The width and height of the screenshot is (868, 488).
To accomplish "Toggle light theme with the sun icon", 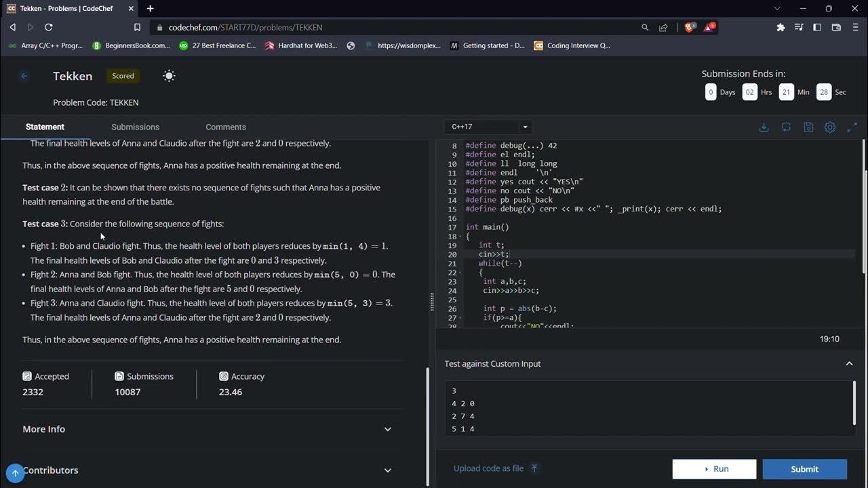I will 169,76.
